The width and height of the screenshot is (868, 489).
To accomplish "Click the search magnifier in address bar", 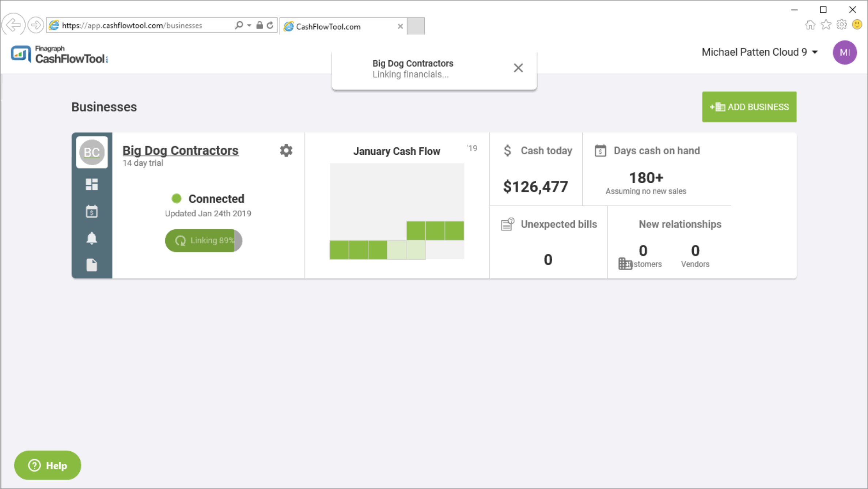I will click(239, 25).
